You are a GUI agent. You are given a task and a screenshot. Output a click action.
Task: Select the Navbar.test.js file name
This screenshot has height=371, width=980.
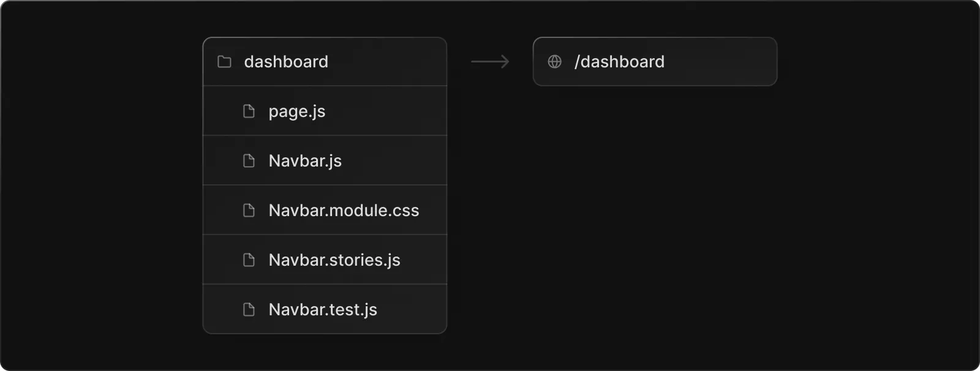click(x=323, y=310)
